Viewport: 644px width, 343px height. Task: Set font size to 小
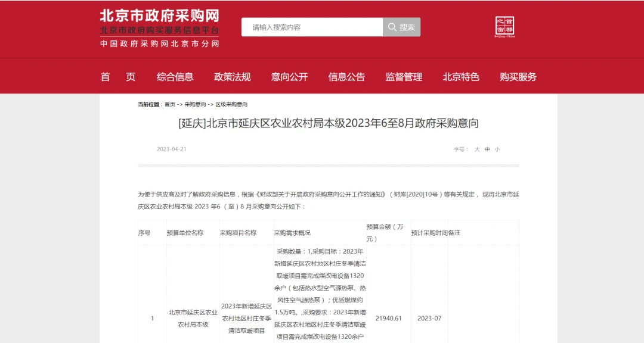coord(497,149)
